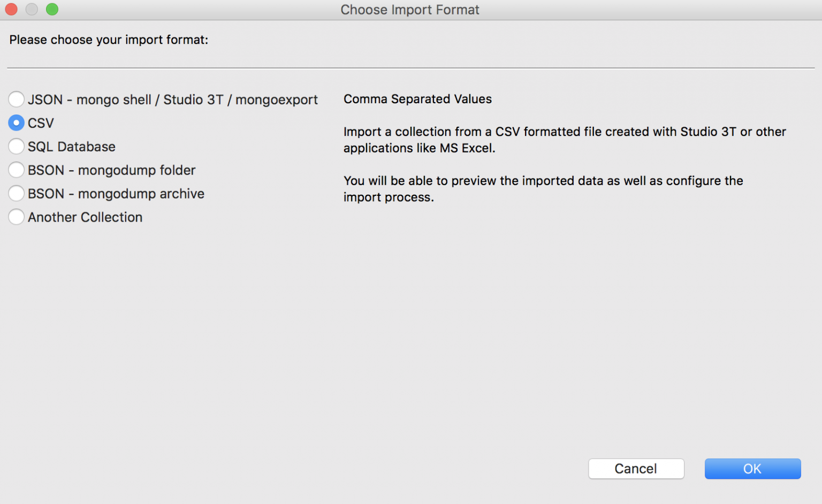Viewport: 822px width, 504px height.
Task: Select the Another Collection radio circle
Action: (16, 217)
